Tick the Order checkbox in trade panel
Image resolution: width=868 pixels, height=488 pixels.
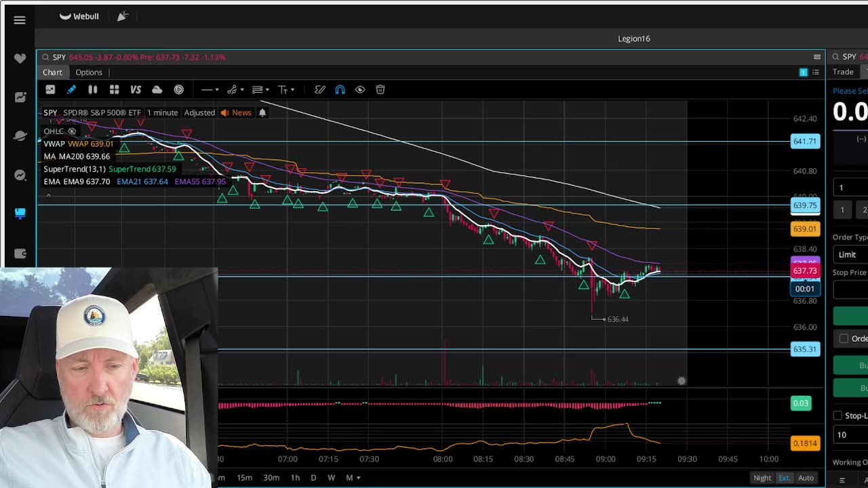(x=844, y=338)
